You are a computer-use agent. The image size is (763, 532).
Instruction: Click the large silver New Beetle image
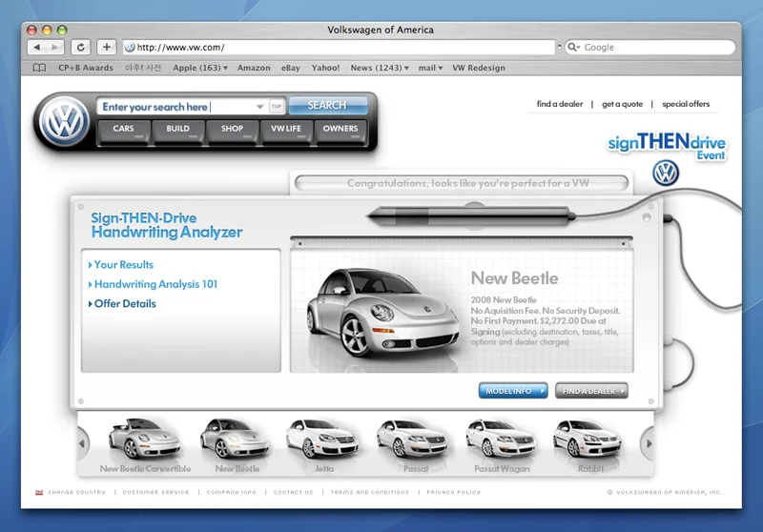coord(382,312)
